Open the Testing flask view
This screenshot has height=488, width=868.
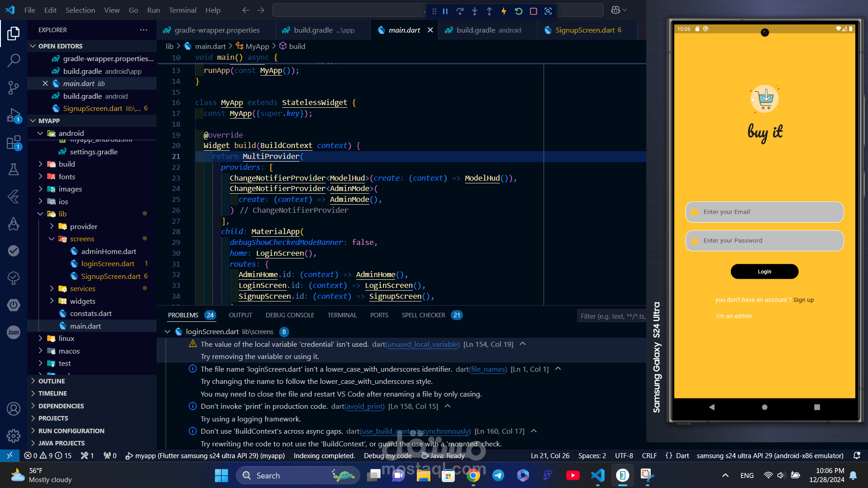(x=14, y=169)
